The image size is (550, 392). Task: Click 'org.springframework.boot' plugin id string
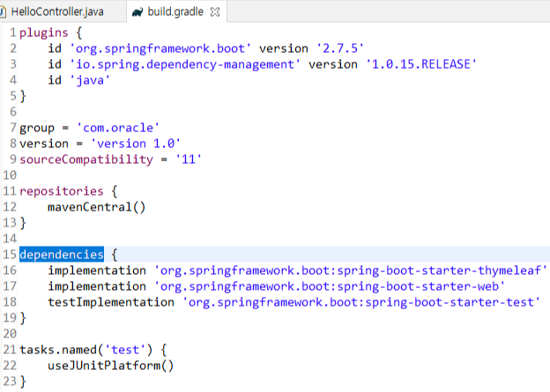pos(160,48)
